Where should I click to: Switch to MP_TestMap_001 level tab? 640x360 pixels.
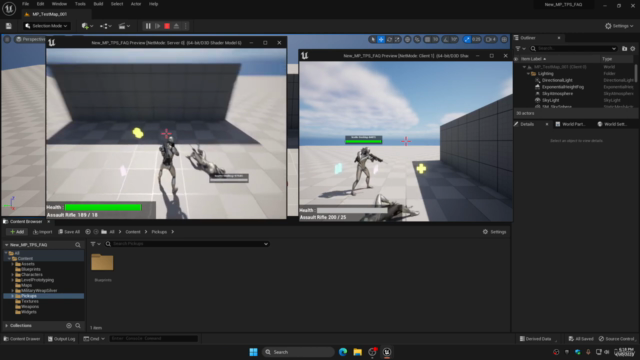tap(49, 14)
